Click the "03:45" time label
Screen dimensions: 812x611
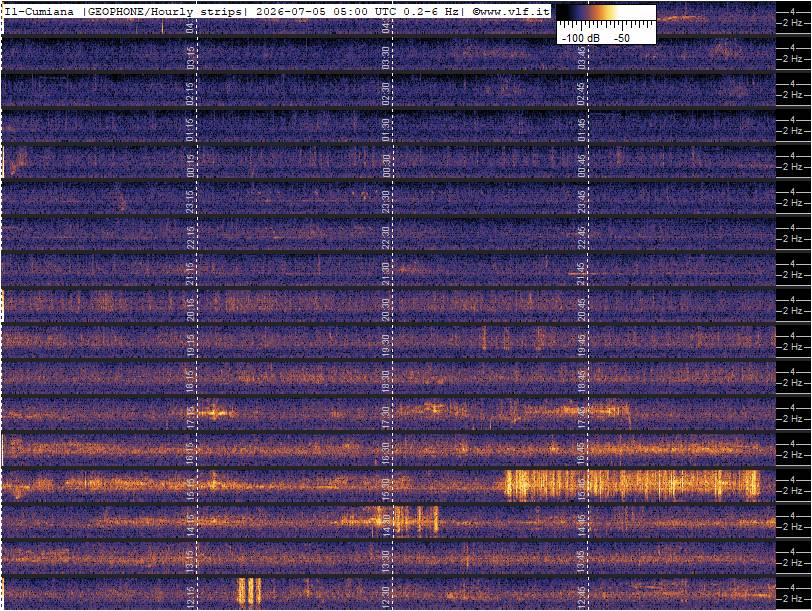tap(582, 57)
